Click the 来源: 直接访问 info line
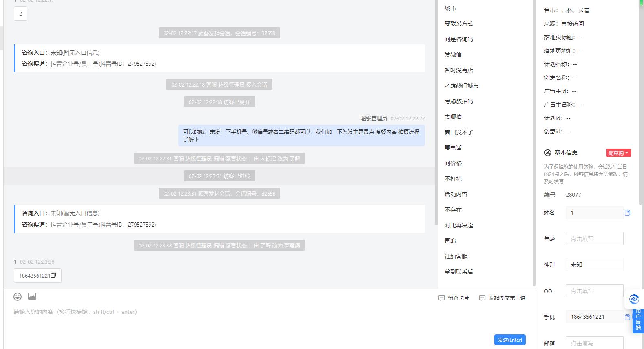The image size is (644, 349). coord(564,24)
